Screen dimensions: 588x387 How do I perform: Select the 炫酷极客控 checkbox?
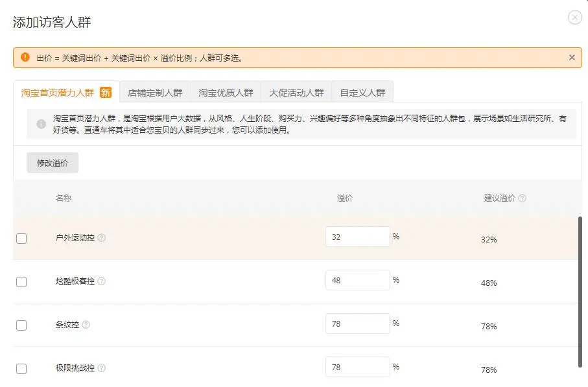coord(21,282)
